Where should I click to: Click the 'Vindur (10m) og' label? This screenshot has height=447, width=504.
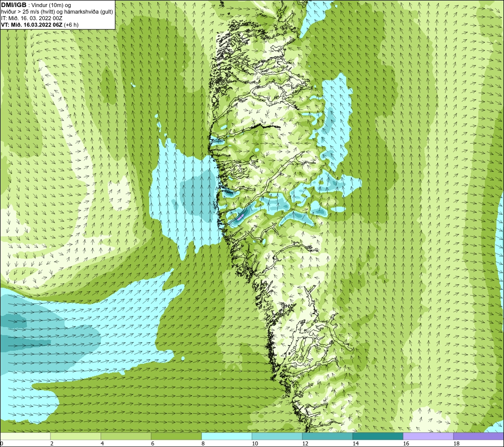tap(51, 5)
